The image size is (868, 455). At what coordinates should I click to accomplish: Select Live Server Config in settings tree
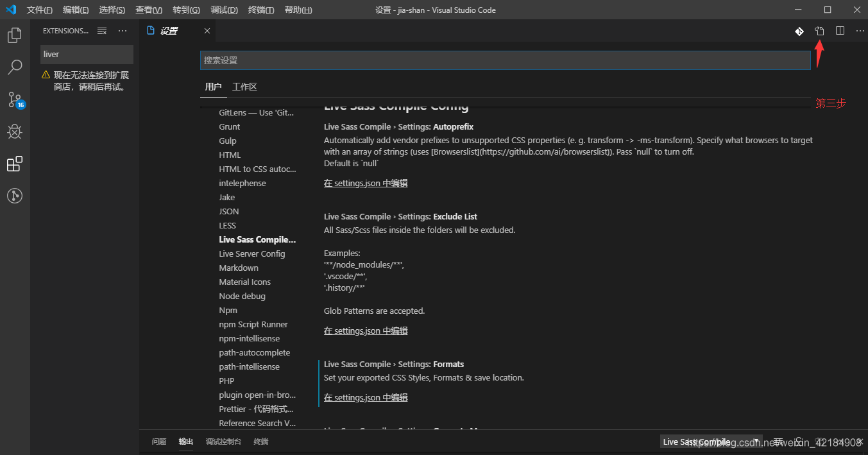pyautogui.click(x=252, y=253)
